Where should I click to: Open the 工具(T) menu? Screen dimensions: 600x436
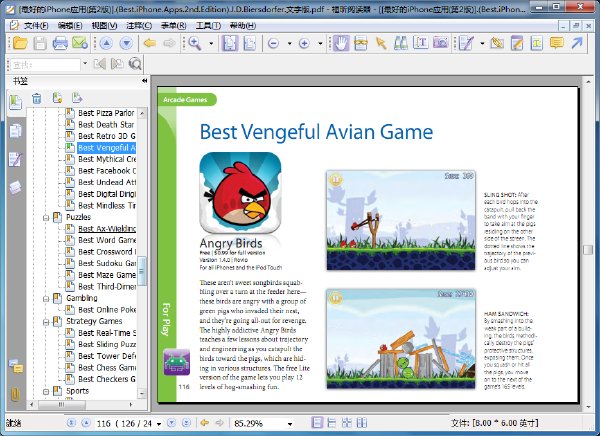pyautogui.click(x=208, y=26)
